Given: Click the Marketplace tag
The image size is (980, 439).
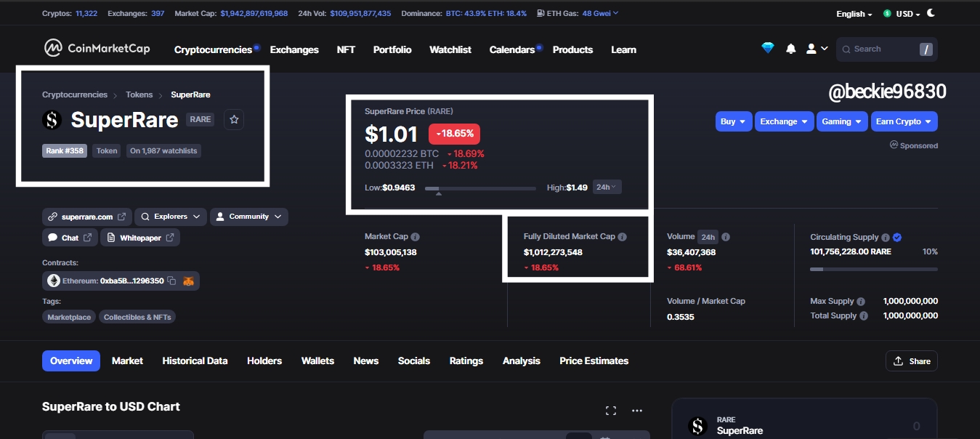Looking at the screenshot, I should 69,317.
